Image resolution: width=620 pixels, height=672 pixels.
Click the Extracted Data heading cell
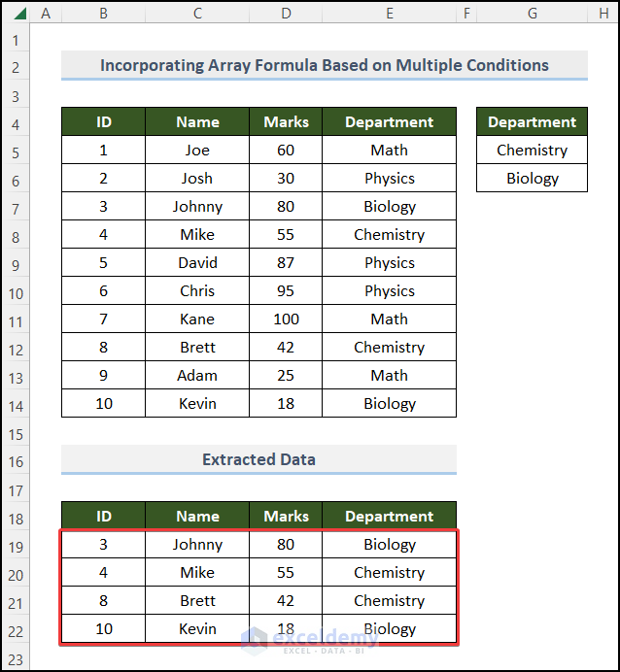[258, 459]
